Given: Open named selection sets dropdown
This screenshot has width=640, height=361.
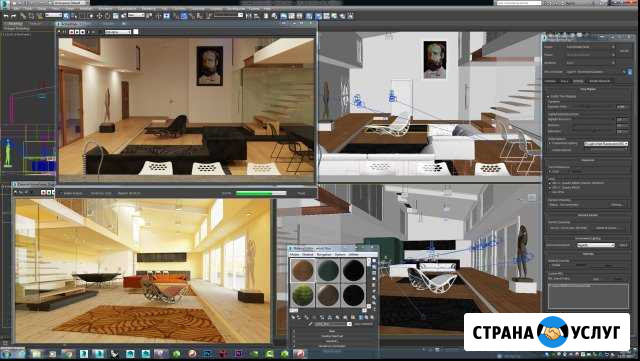Looking at the screenshot, I should click(x=229, y=15).
